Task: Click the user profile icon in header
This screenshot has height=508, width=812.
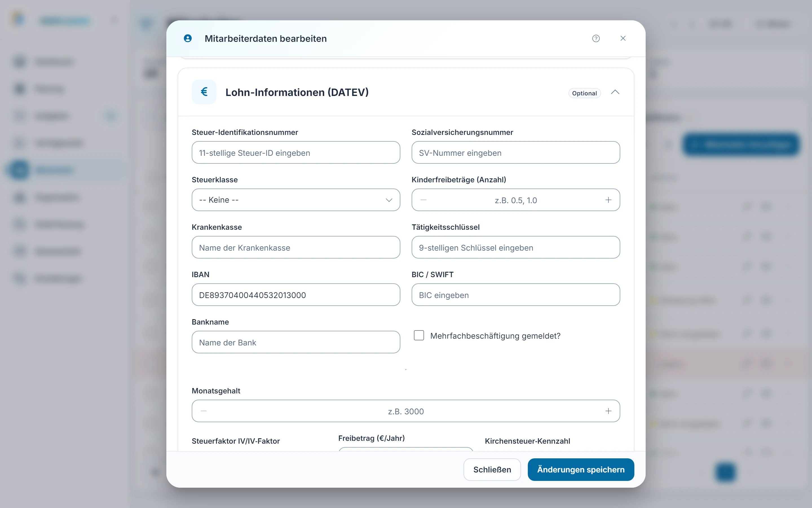Action: tap(187, 38)
